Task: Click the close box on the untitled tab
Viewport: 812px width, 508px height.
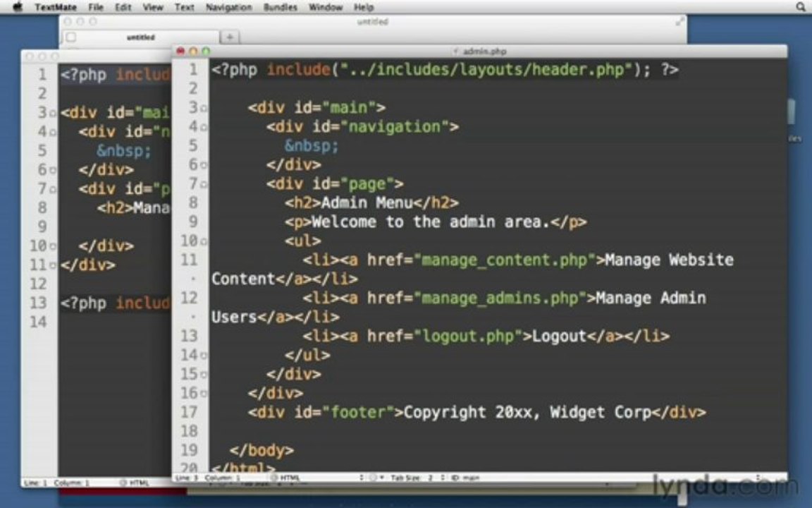Action: (x=71, y=37)
